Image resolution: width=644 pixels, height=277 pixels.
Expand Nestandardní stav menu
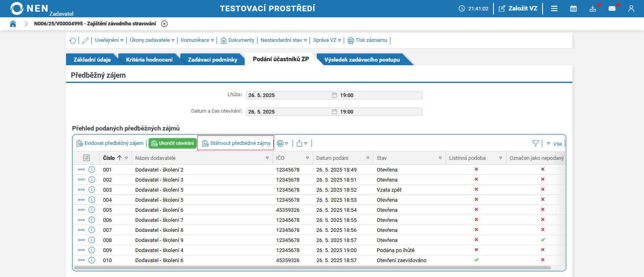[x=284, y=40]
